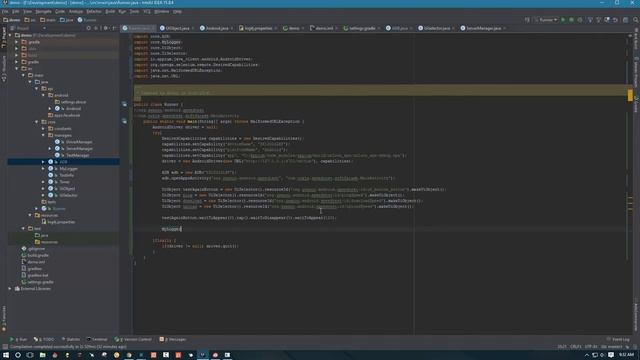Open the Messages tool window button
Image resolution: width=640 pixels, height=360 pixels.
tap(173, 339)
